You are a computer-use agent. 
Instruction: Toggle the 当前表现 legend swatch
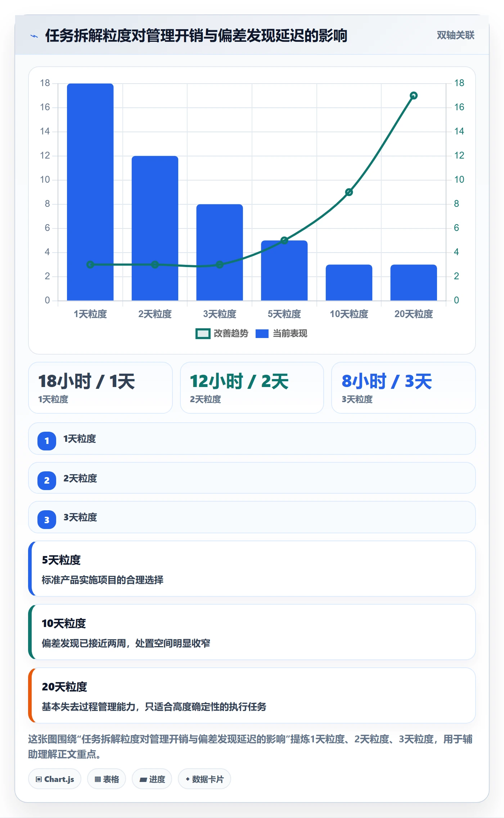[x=262, y=334]
